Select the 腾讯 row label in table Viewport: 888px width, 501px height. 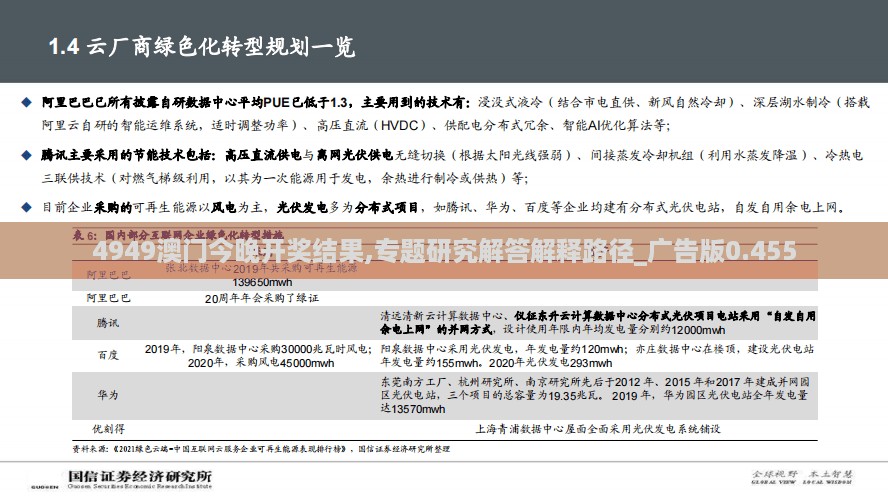click(108, 322)
